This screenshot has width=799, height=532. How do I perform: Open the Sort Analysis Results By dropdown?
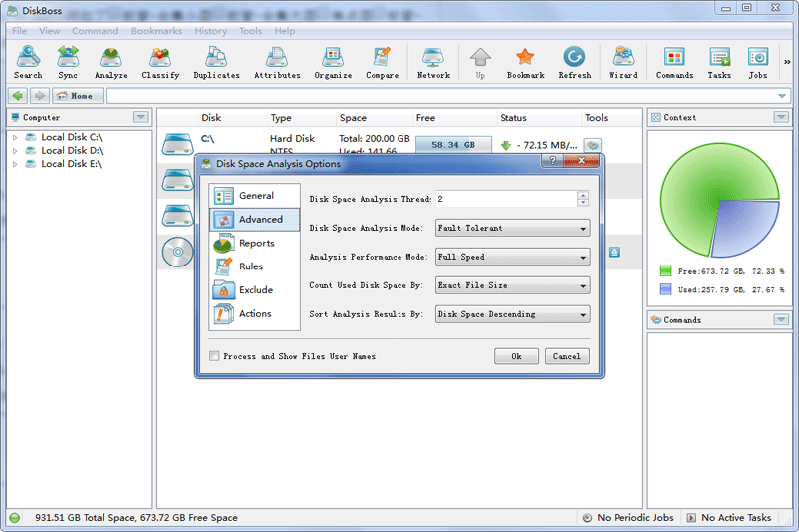512,314
